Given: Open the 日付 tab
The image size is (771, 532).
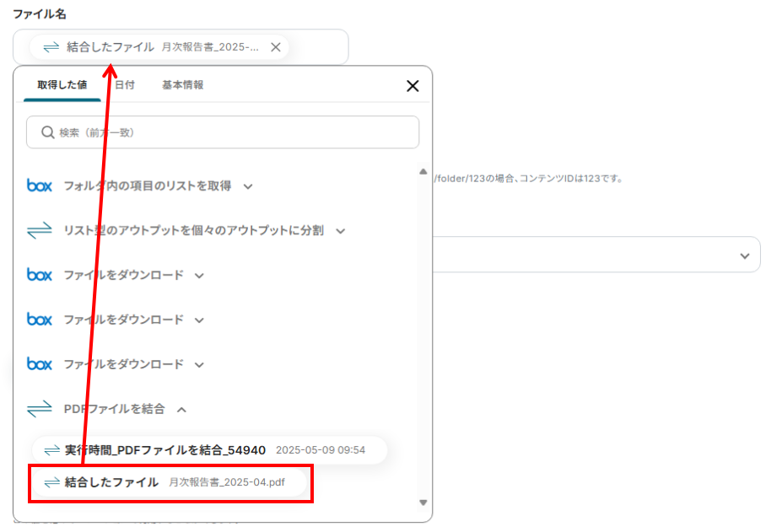Looking at the screenshot, I should click(x=124, y=85).
